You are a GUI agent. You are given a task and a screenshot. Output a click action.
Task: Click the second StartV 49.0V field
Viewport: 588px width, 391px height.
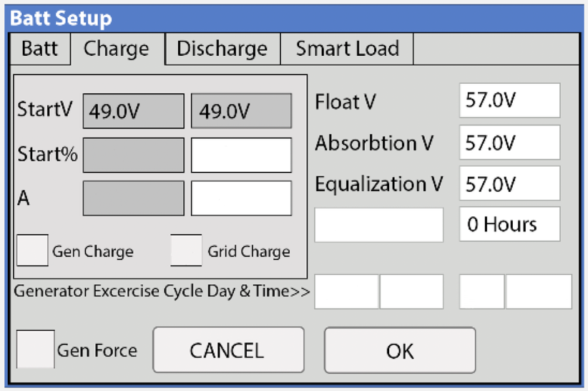(x=242, y=111)
